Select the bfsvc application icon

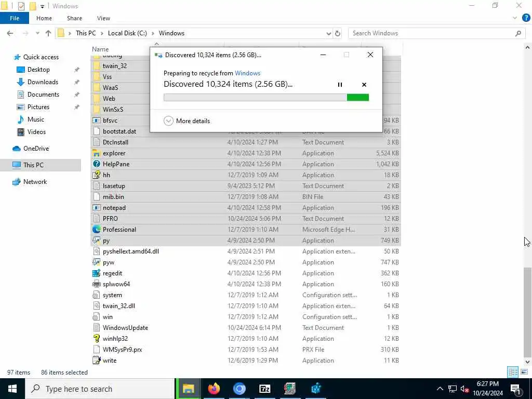pos(97,121)
